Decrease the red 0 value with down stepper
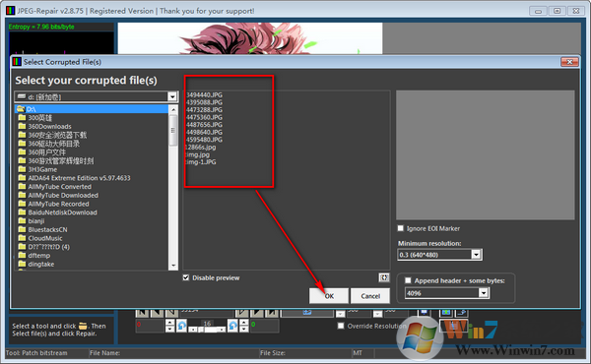Viewport: 591px width, 364px height. click(170, 329)
